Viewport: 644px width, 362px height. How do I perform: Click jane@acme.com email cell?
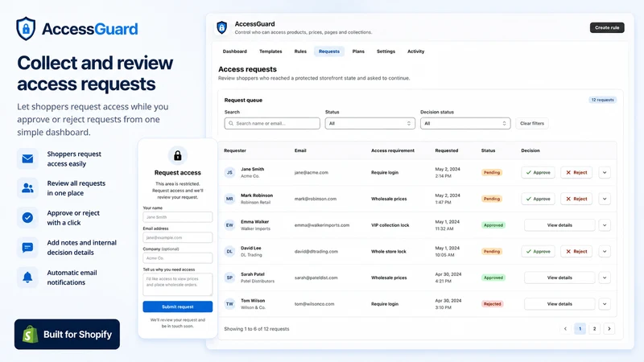[312, 172]
